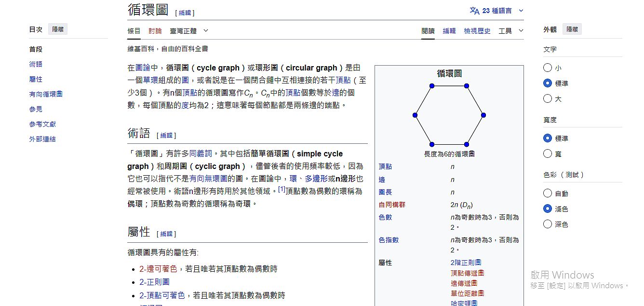Expand the 23 種語言 language dropdown

pos(497,11)
